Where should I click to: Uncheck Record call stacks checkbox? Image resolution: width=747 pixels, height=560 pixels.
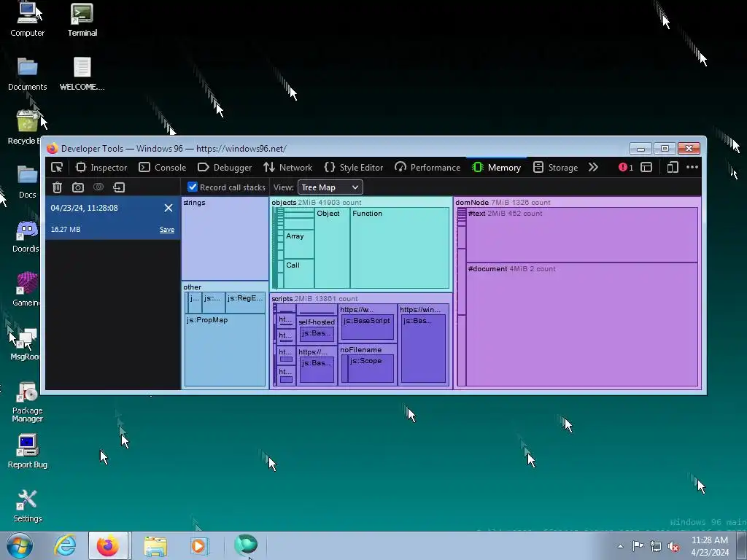193,187
